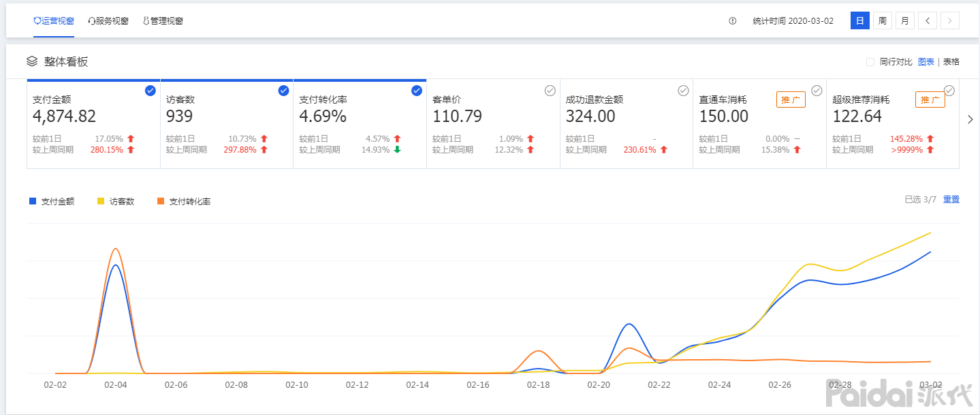The width and height of the screenshot is (980, 415).
Task: Click the 已选 3/7 counter text
Action: tap(921, 200)
